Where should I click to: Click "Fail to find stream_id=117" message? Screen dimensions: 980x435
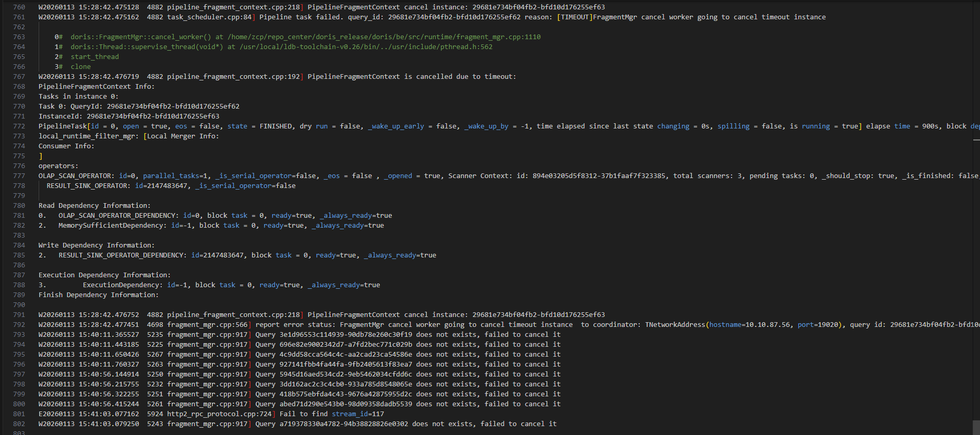pyautogui.click(x=331, y=414)
